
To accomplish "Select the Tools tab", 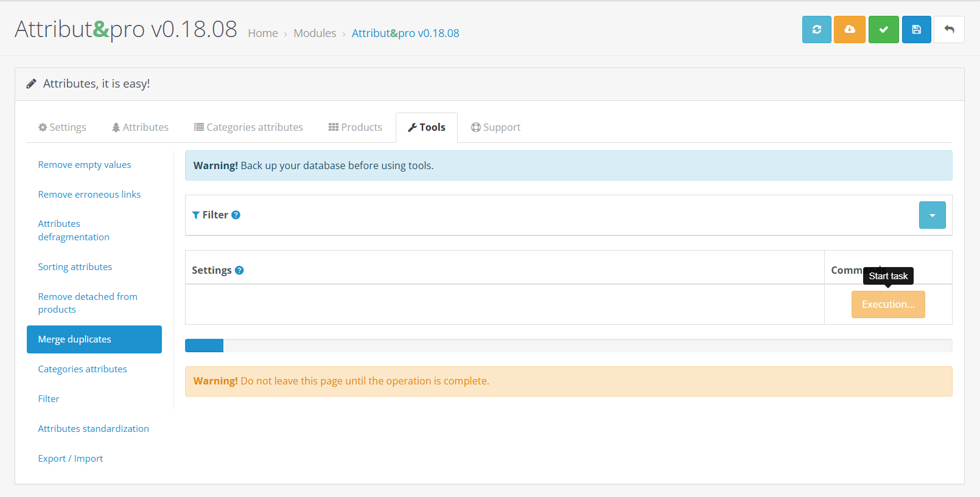I will [427, 127].
